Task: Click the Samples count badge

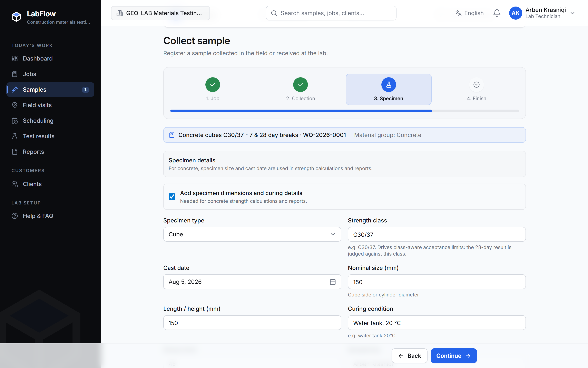Action: [x=85, y=90]
